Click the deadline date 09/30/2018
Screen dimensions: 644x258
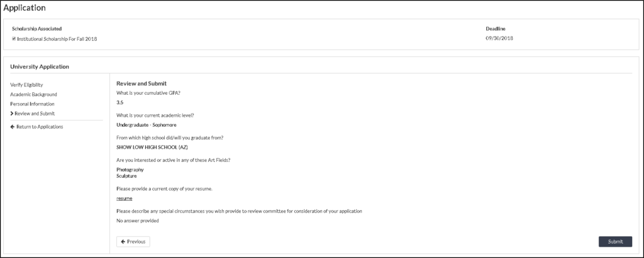click(x=499, y=38)
